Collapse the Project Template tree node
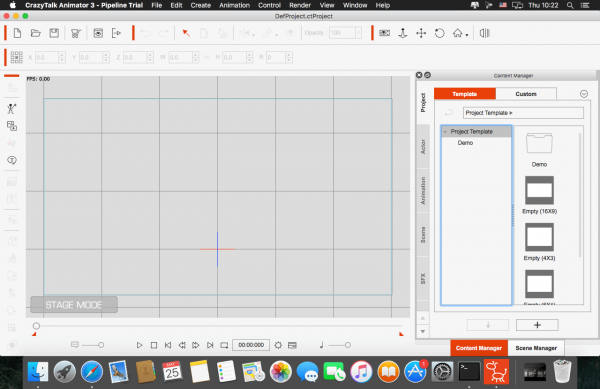Image resolution: width=600 pixels, height=389 pixels. click(445, 132)
